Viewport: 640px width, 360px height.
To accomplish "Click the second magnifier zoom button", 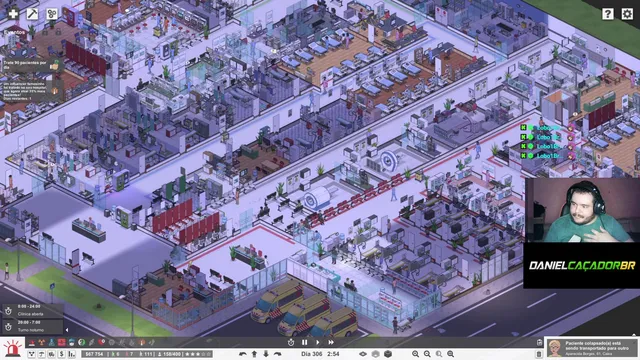I will (427, 354).
